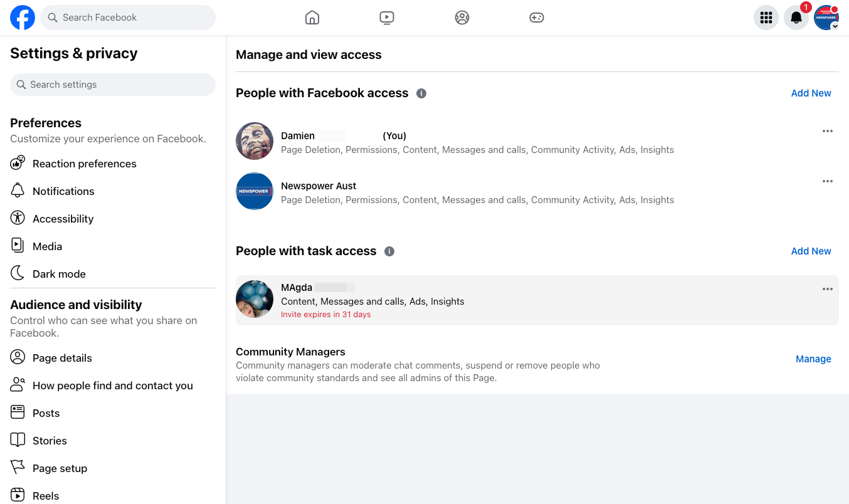Add new person with task access
The height and width of the screenshot is (504, 849).
[x=811, y=251]
